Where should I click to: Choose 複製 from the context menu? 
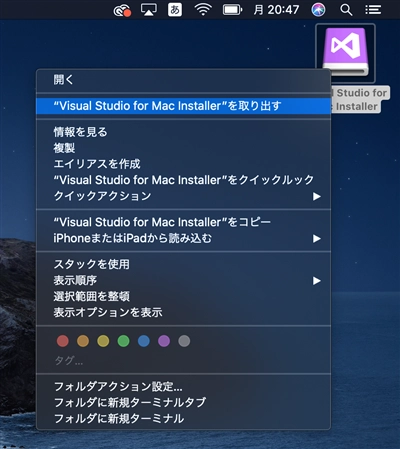point(183,148)
